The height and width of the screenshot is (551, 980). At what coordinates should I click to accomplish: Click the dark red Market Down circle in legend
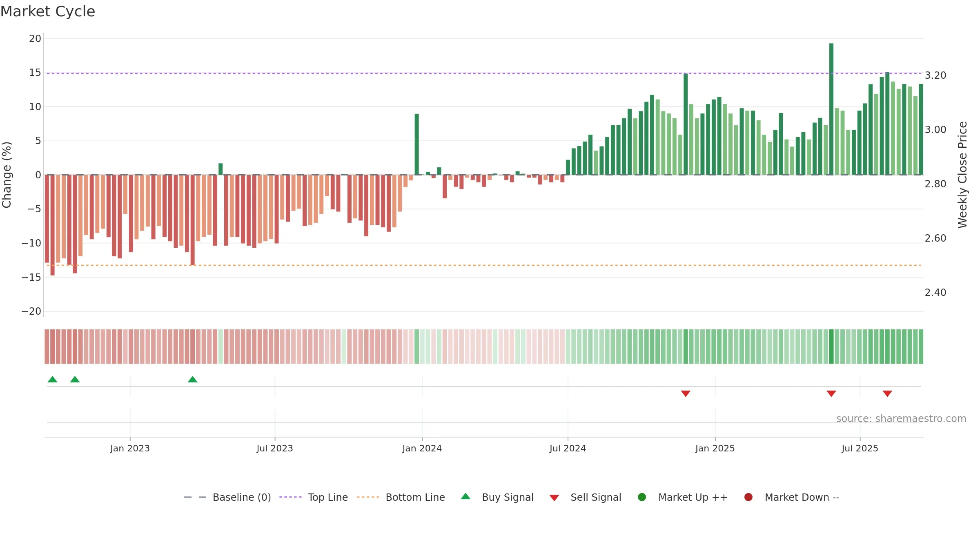(x=748, y=497)
